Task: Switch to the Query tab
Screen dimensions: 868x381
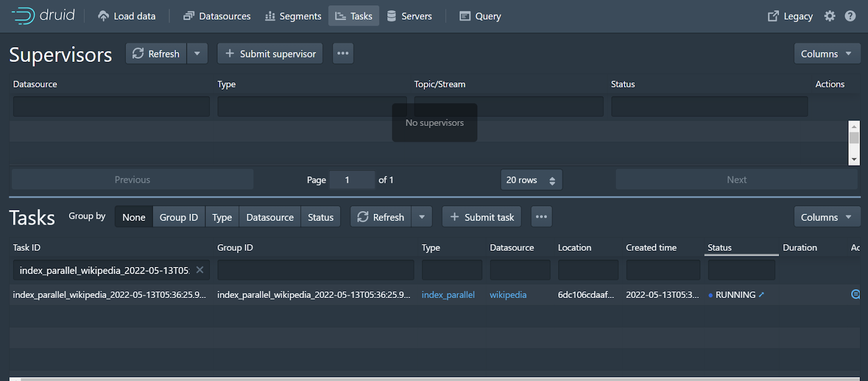Action: 480,16
